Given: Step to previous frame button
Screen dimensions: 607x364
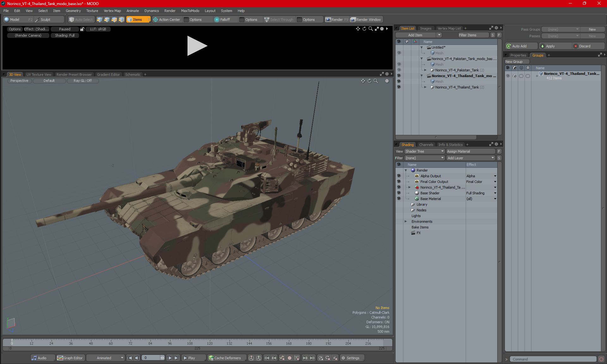Looking at the screenshot, I should click(137, 358).
